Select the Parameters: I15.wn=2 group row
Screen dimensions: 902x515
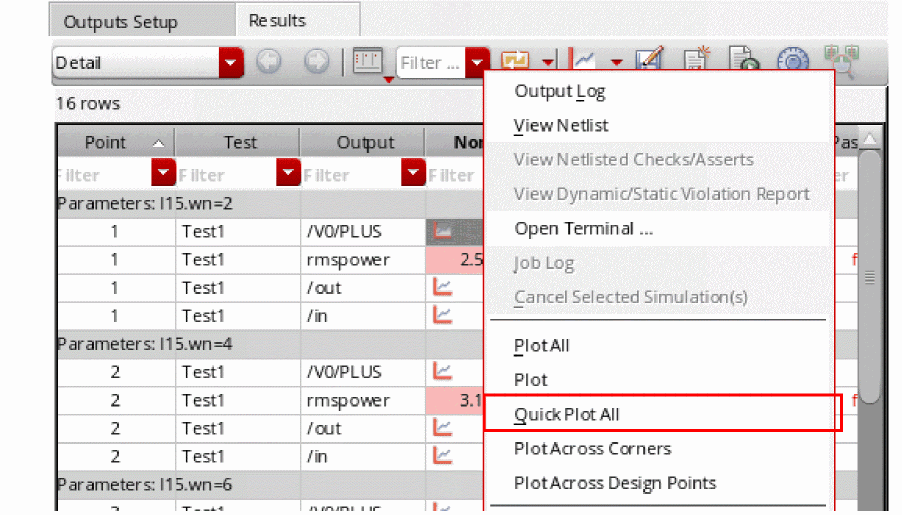270,204
